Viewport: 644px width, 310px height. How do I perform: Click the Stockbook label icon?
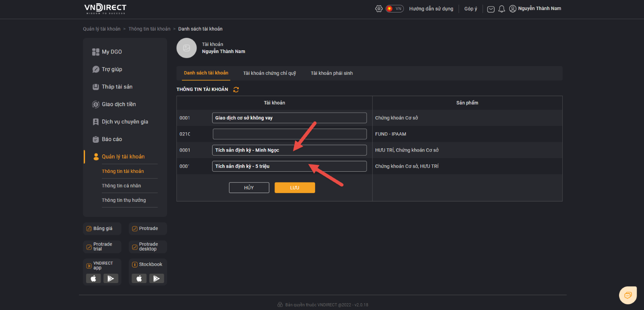pyautogui.click(x=135, y=265)
